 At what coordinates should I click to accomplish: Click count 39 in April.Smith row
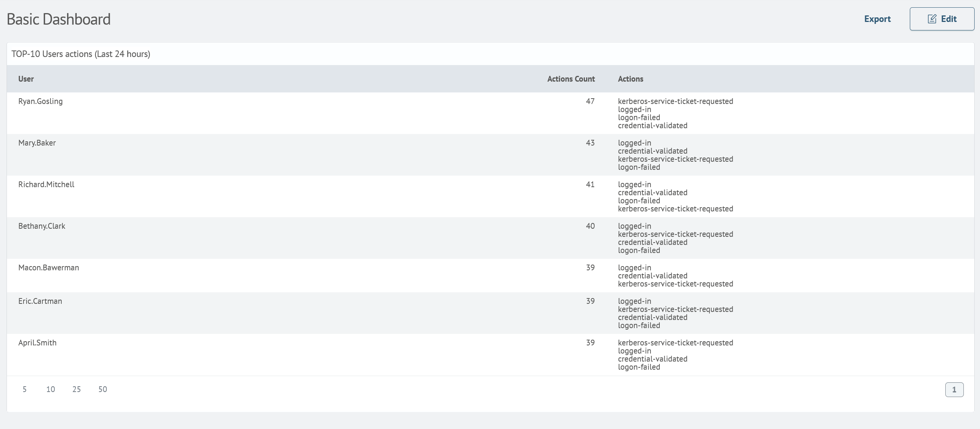click(x=590, y=343)
